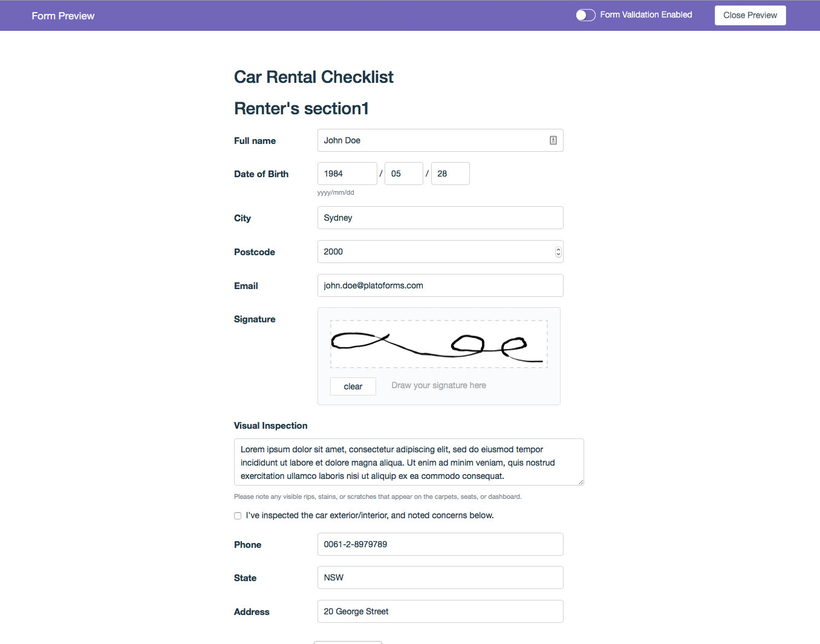The width and height of the screenshot is (820, 644).
Task: Click the State field containing NSW
Action: click(x=440, y=577)
